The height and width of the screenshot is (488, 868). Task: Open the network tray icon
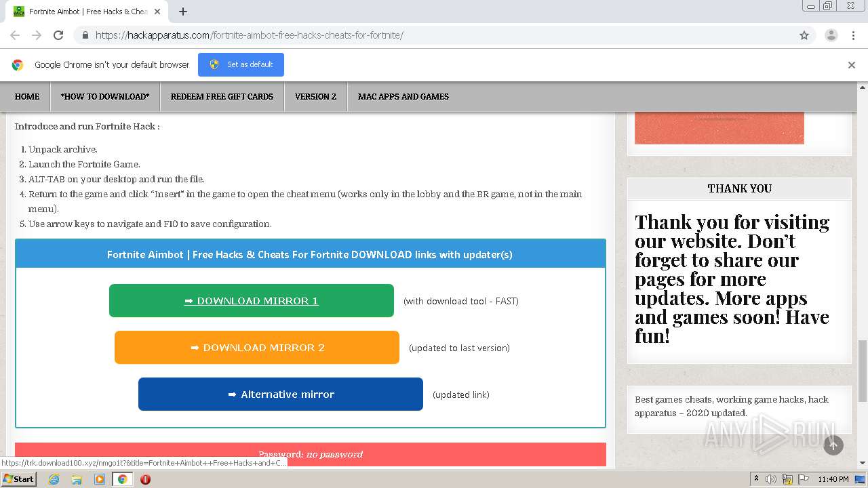point(787,479)
